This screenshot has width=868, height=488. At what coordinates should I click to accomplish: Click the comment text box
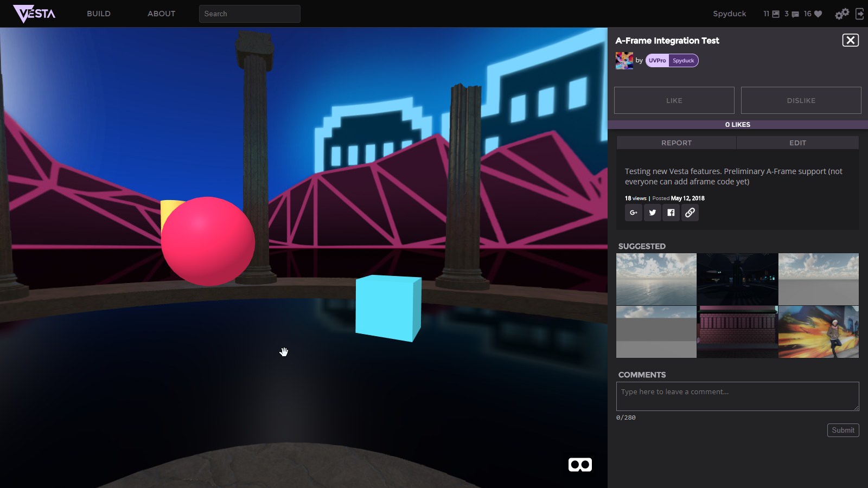pos(737,396)
